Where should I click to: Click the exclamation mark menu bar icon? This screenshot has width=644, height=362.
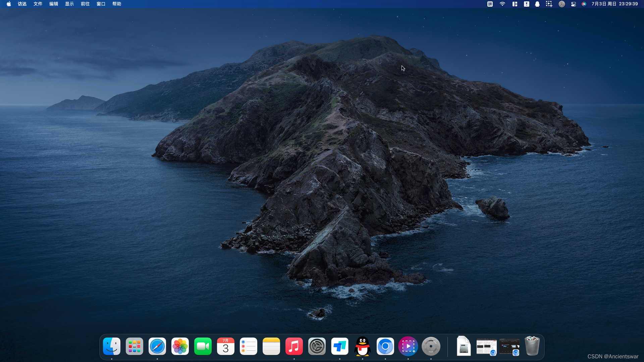point(527,4)
